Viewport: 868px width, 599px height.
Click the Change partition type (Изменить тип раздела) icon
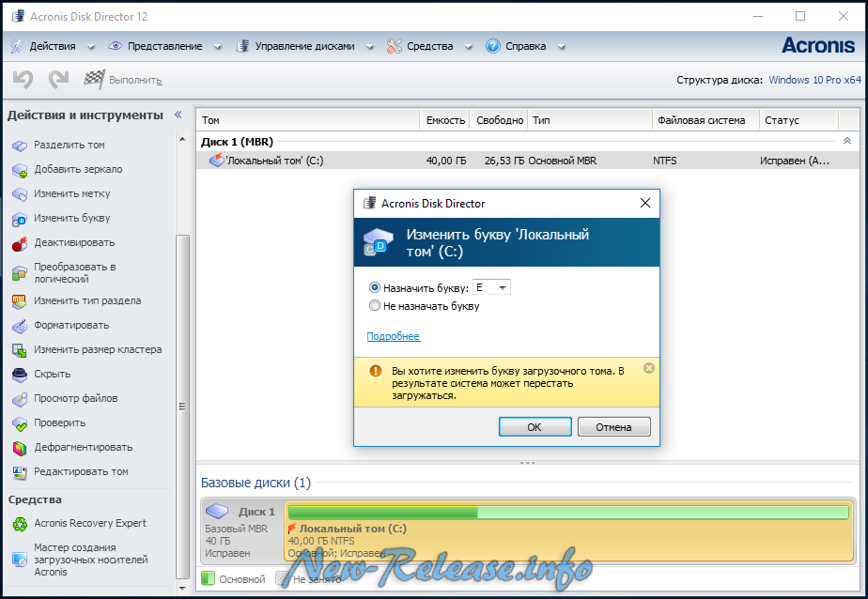click(20, 301)
